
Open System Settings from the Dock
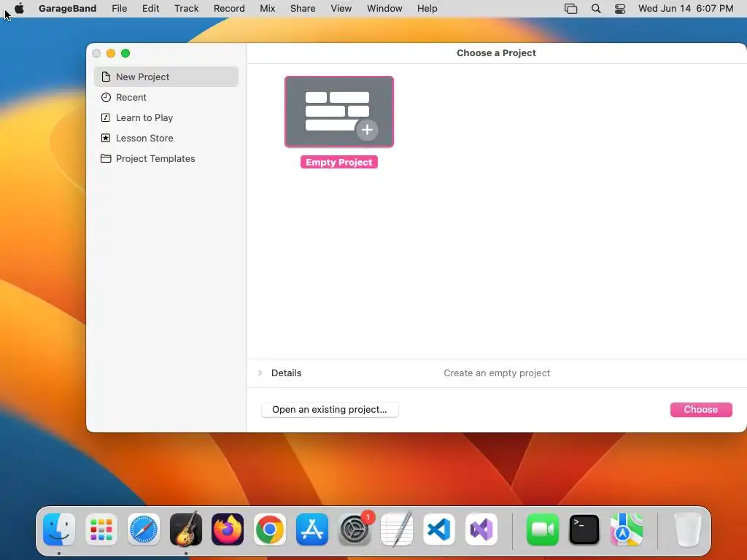click(x=355, y=529)
